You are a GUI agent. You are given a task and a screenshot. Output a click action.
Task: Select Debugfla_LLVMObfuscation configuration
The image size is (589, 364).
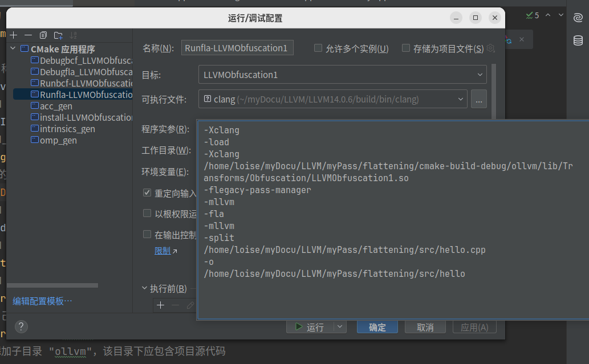pyautogui.click(x=82, y=72)
